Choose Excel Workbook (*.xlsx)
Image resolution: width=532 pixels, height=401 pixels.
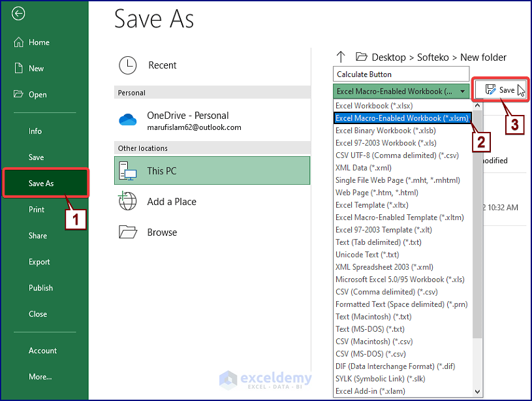point(403,106)
